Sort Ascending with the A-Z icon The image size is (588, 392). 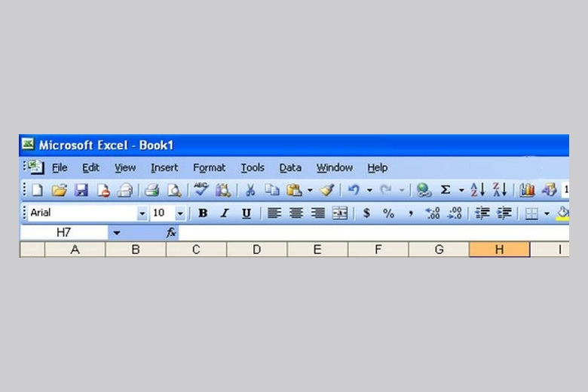(x=478, y=190)
